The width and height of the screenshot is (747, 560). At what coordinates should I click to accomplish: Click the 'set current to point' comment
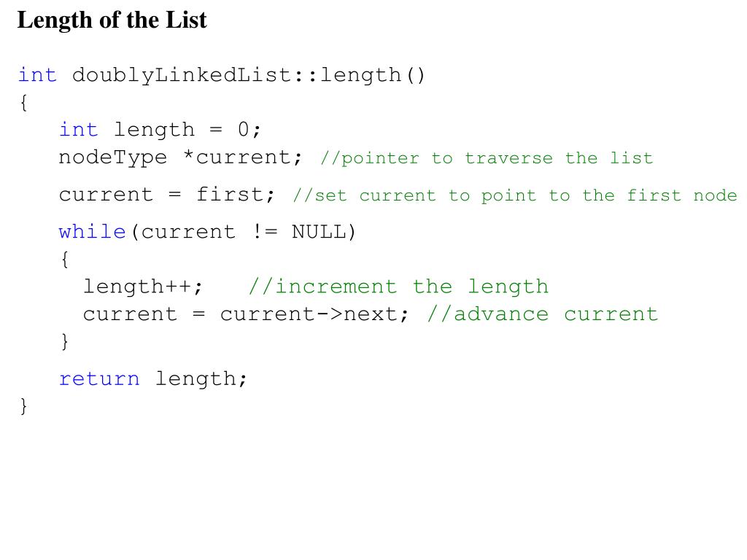coord(515,195)
